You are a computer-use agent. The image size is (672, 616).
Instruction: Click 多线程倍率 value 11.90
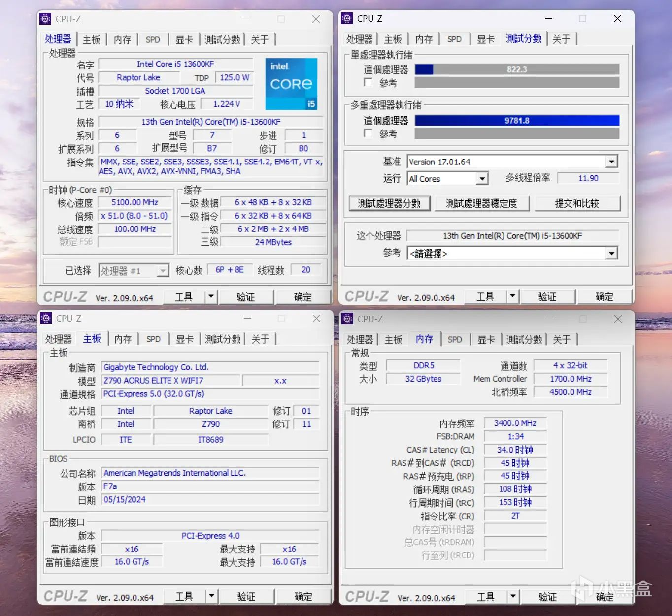pyautogui.click(x=588, y=178)
